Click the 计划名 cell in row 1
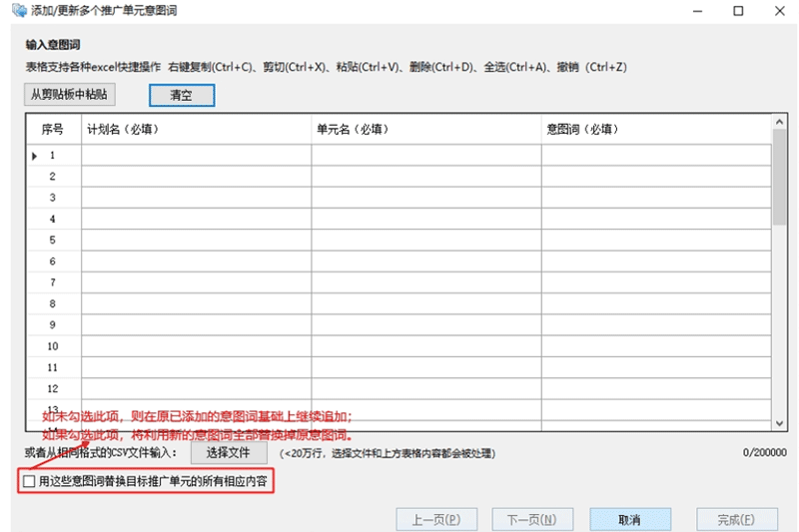The width and height of the screenshot is (799, 532). click(x=196, y=156)
